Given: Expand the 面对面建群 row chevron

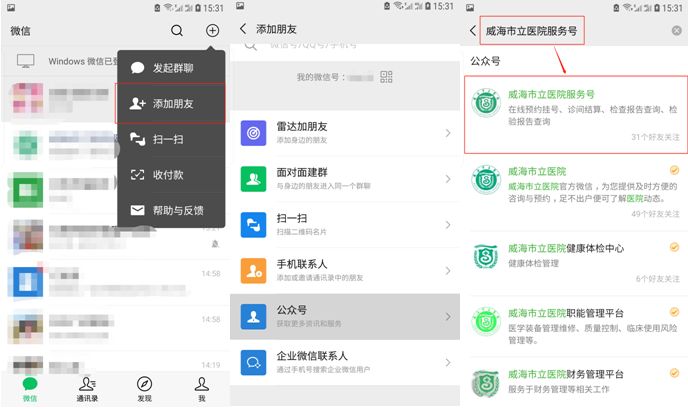Looking at the screenshot, I should 448,179.
